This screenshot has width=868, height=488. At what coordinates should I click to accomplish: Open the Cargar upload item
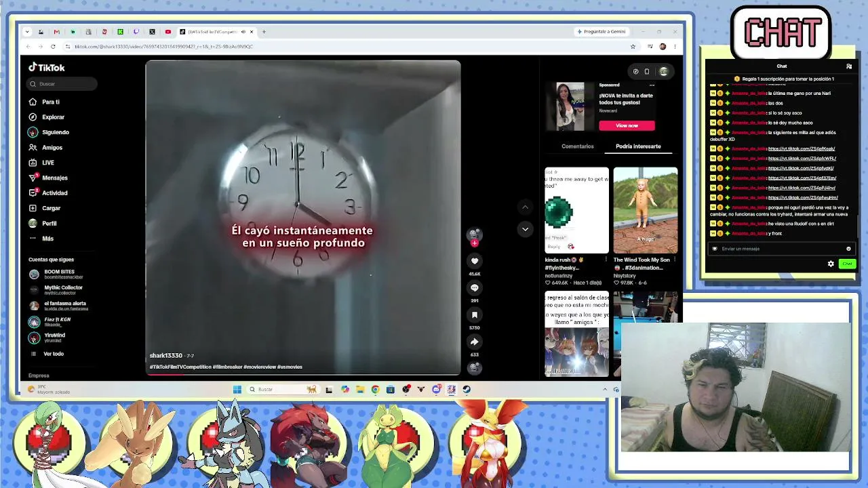45,208
